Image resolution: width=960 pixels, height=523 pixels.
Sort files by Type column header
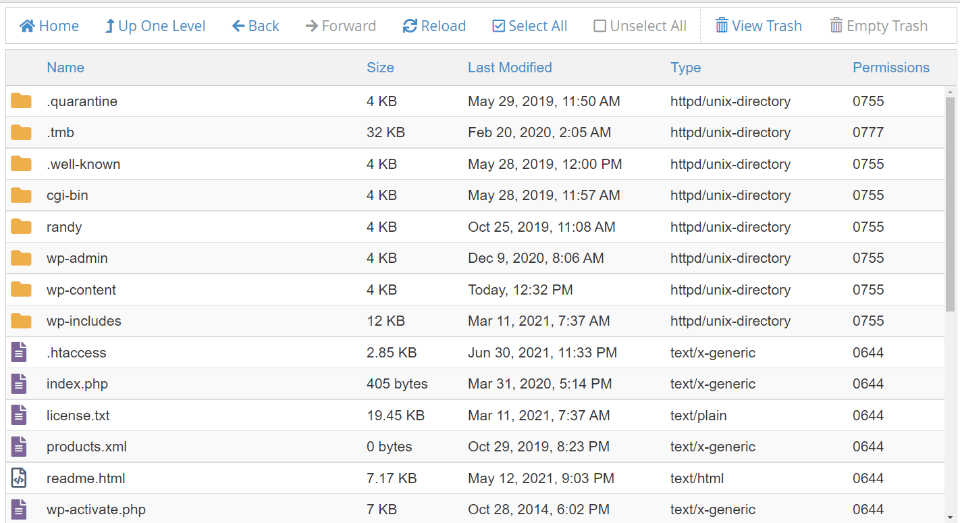[686, 67]
